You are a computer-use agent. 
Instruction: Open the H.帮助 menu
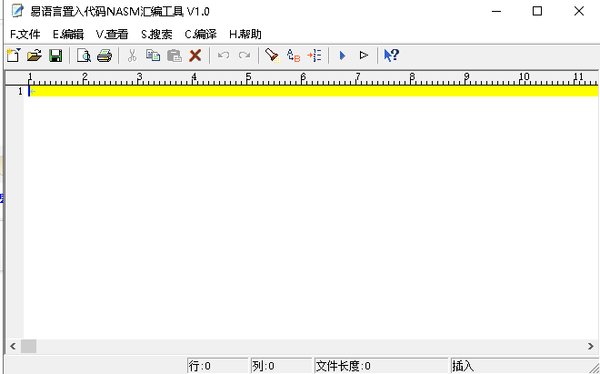click(x=245, y=34)
